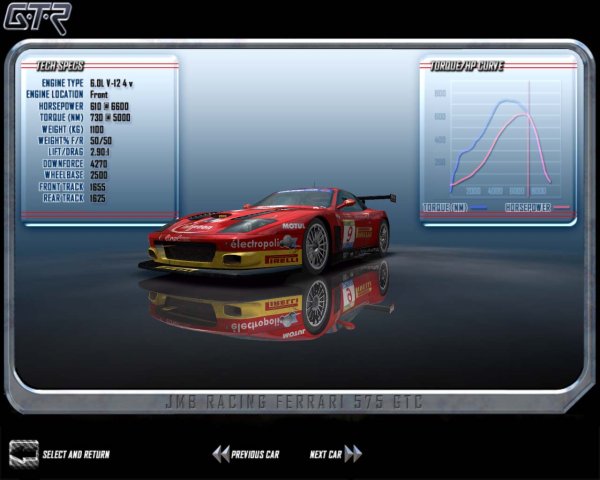Select the Tech Specs panel header
Screen dimensions: 600x480
click(x=60, y=66)
